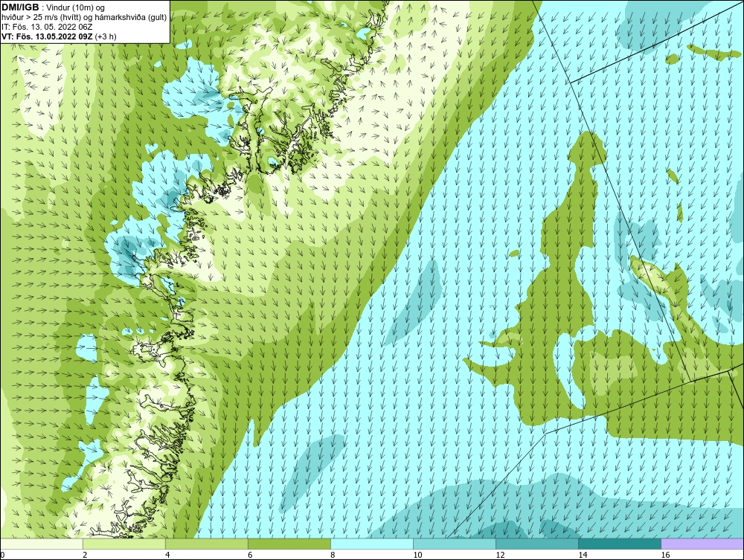Click the legend tick label '16'
Screen dimensions: 744x560
[665, 556]
